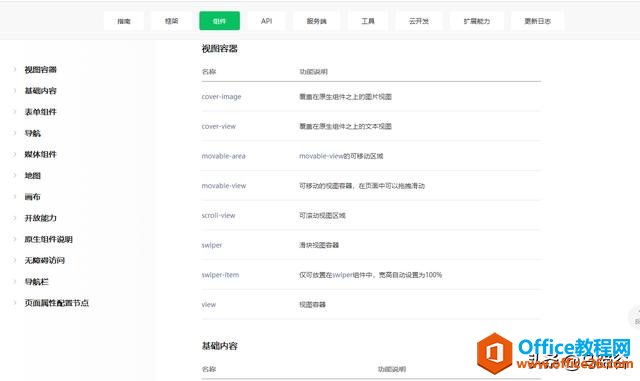Open the scroll-view component link

click(x=218, y=216)
